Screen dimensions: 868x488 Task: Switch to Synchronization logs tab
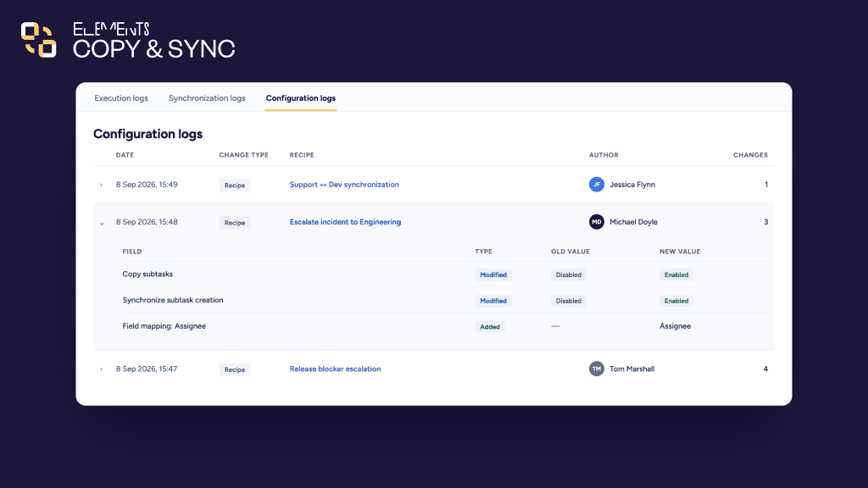click(x=207, y=98)
